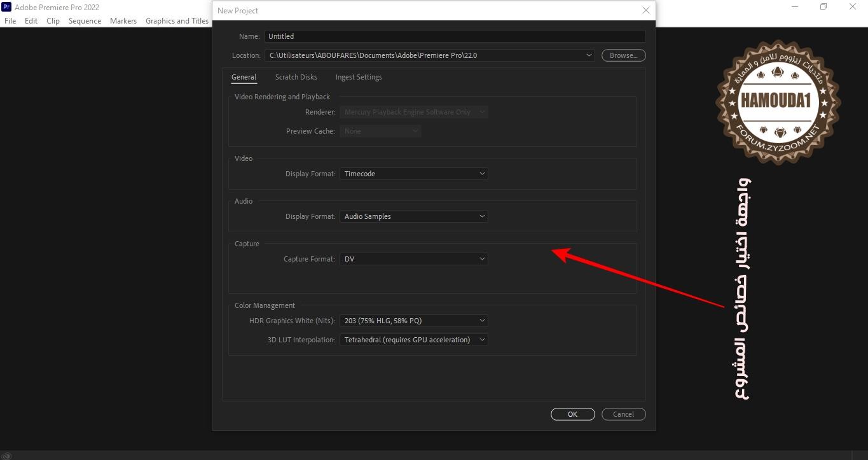
Task: Close the New Project dialog
Action: click(x=645, y=10)
